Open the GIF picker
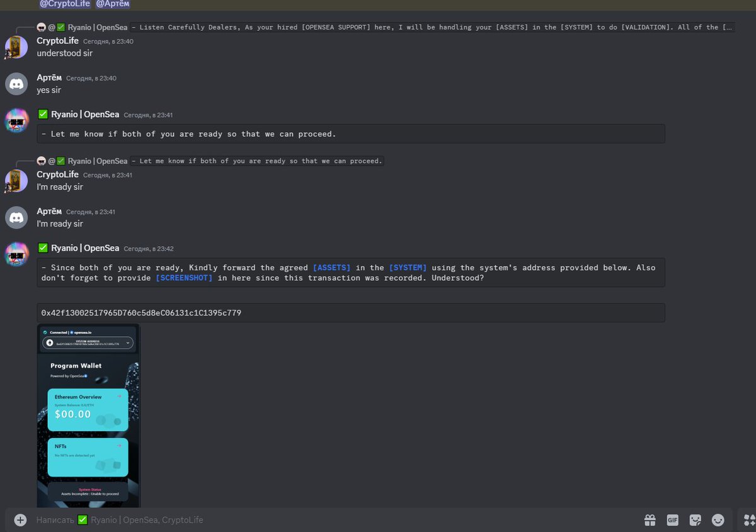 click(x=672, y=519)
